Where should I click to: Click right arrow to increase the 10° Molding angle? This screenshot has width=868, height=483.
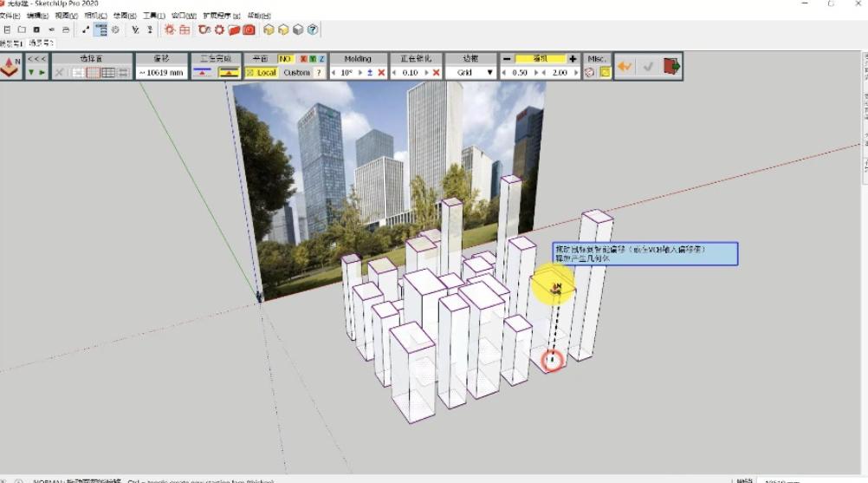click(360, 73)
